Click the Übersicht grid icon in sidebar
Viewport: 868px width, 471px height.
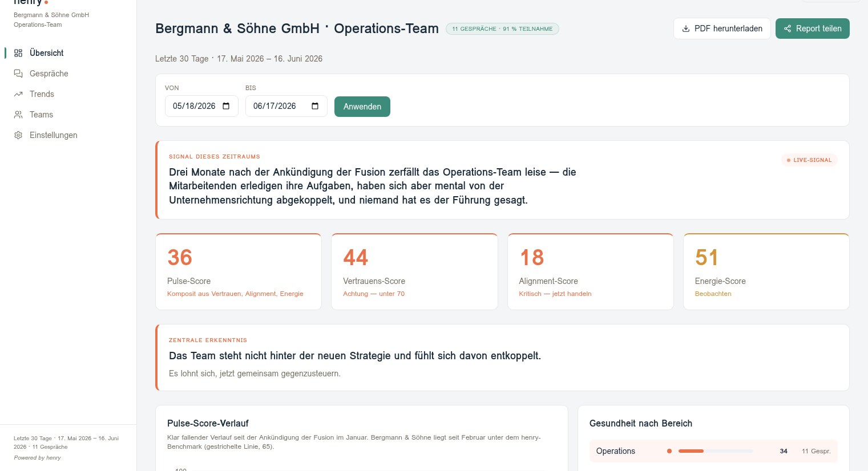point(18,53)
